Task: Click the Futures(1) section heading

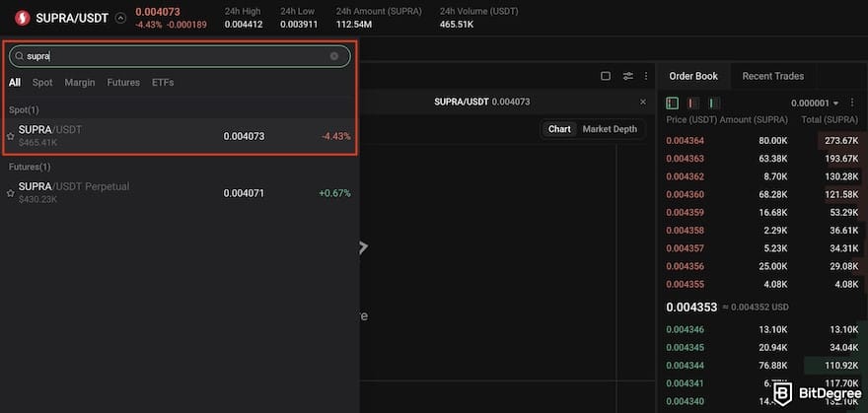Action: point(30,167)
